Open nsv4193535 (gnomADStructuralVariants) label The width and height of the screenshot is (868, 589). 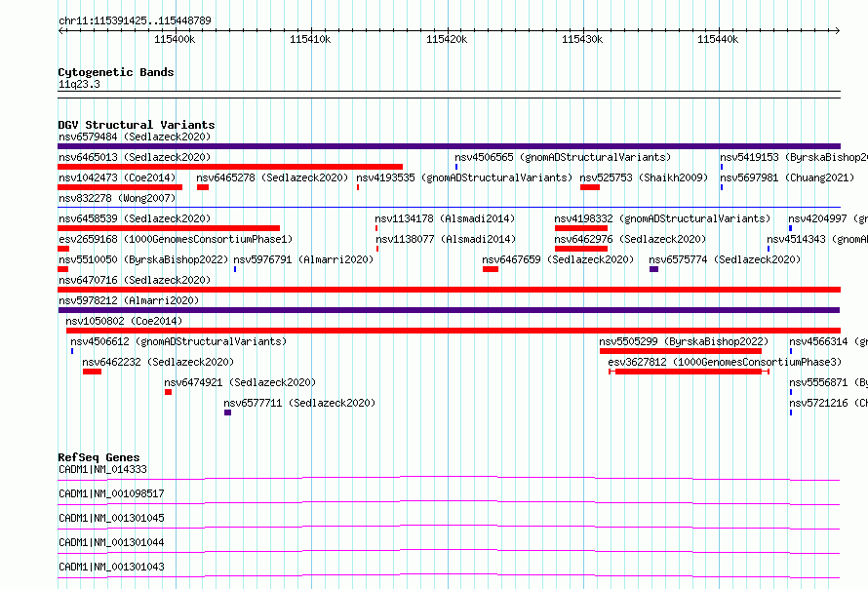[464, 177]
